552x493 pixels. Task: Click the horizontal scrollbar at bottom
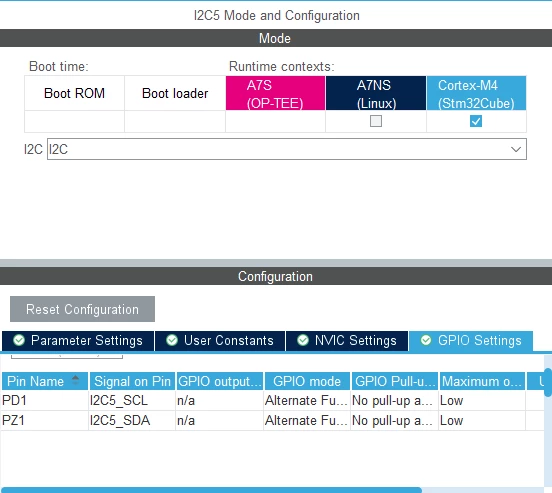pos(211,490)
